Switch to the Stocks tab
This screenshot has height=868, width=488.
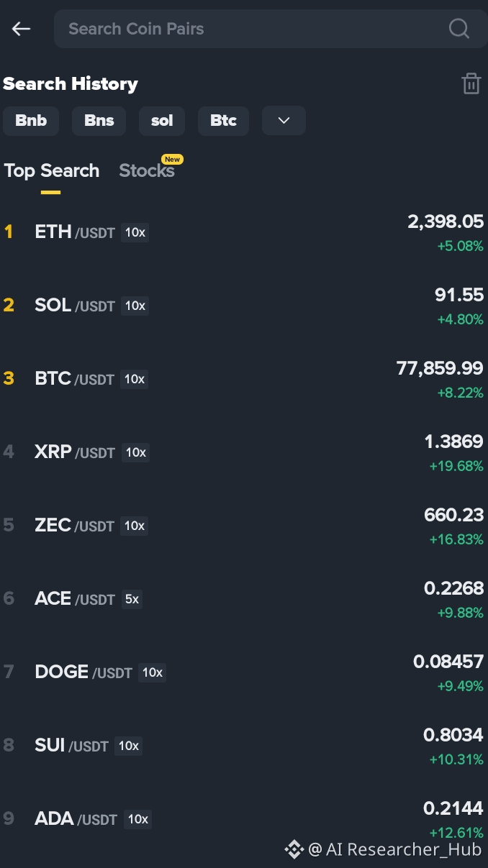147,170
